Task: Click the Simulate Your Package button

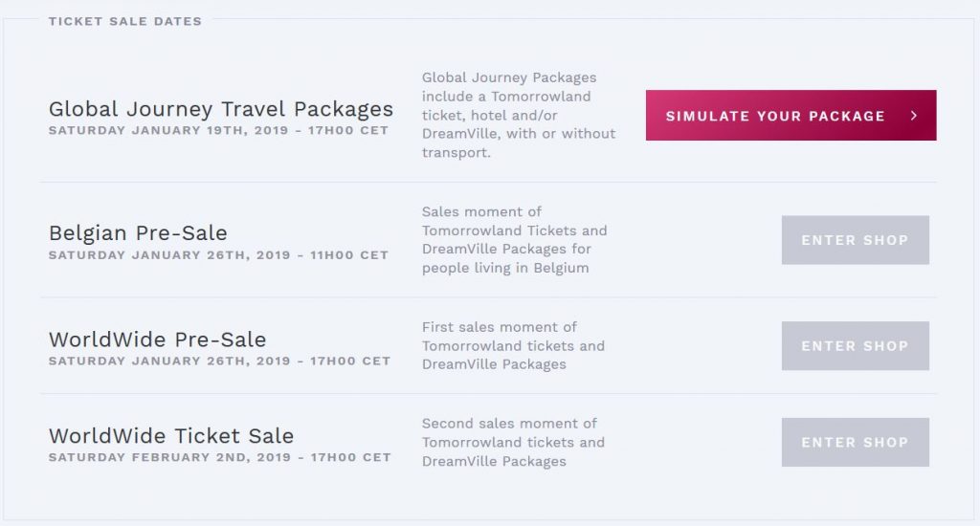Action: [791, 115]
